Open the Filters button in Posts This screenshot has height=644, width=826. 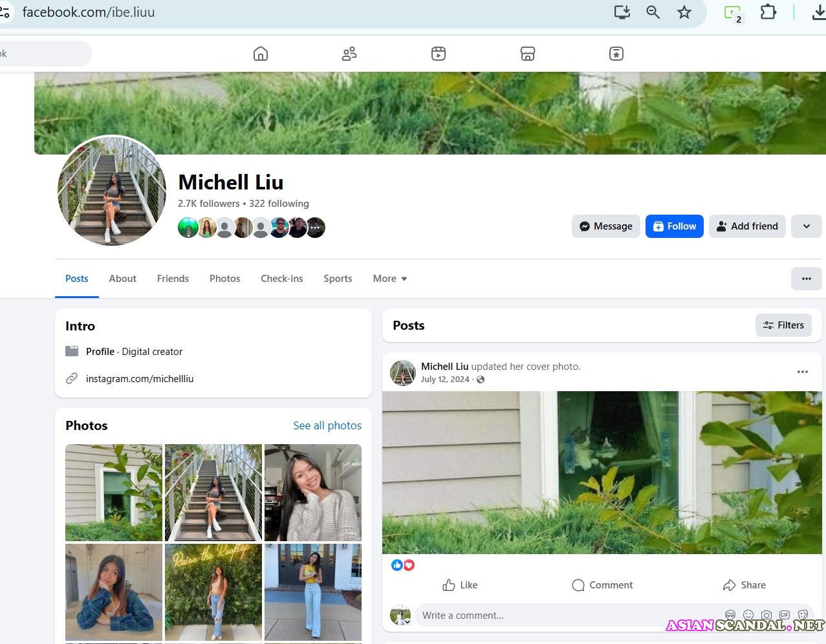pos(783,325)
